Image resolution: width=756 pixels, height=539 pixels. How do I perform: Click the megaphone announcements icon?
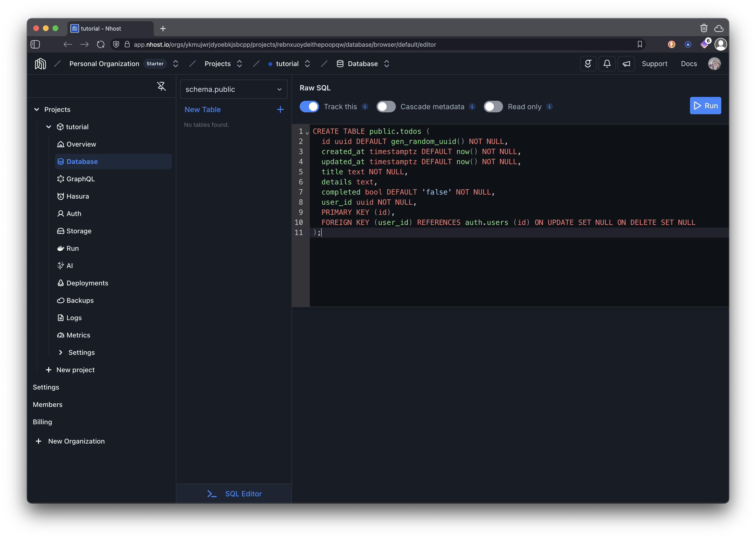pyautogui.click(x=626, y=63)
